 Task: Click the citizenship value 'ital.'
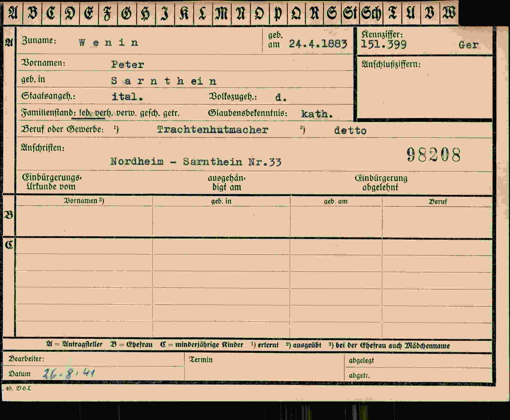pyautogui.click(x=127, y=97)
